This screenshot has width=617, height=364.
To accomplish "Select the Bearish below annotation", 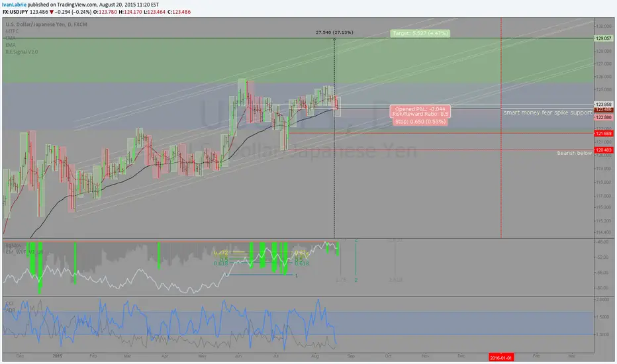I will 574,153.
